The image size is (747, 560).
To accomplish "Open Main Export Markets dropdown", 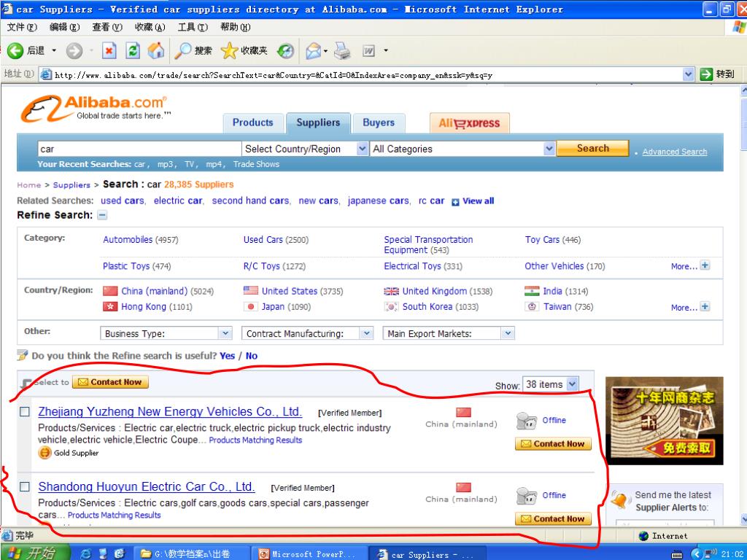I will [449, 333].
